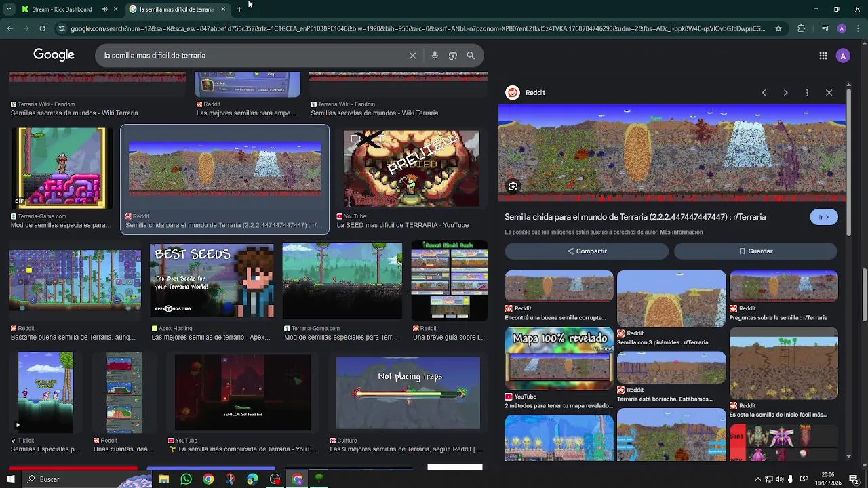Open the Windows notification center
The width and height of the screenshot is (868, 488).
[854, 479]
